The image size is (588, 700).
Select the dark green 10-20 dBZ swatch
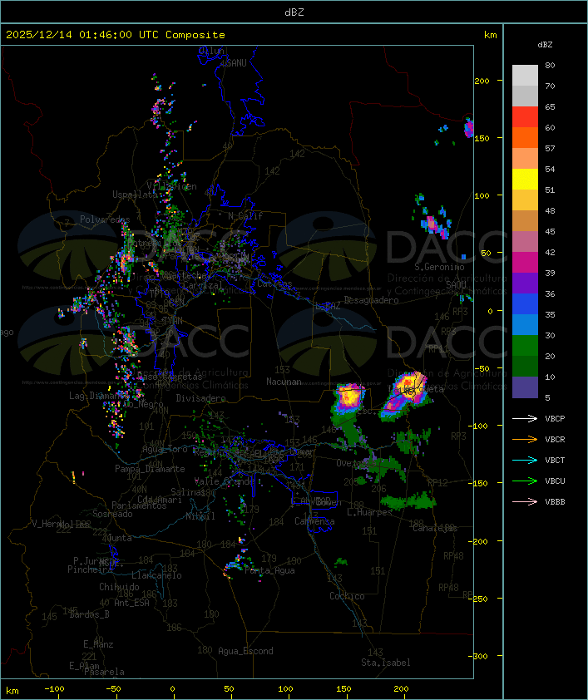click(x=525, y=366)
